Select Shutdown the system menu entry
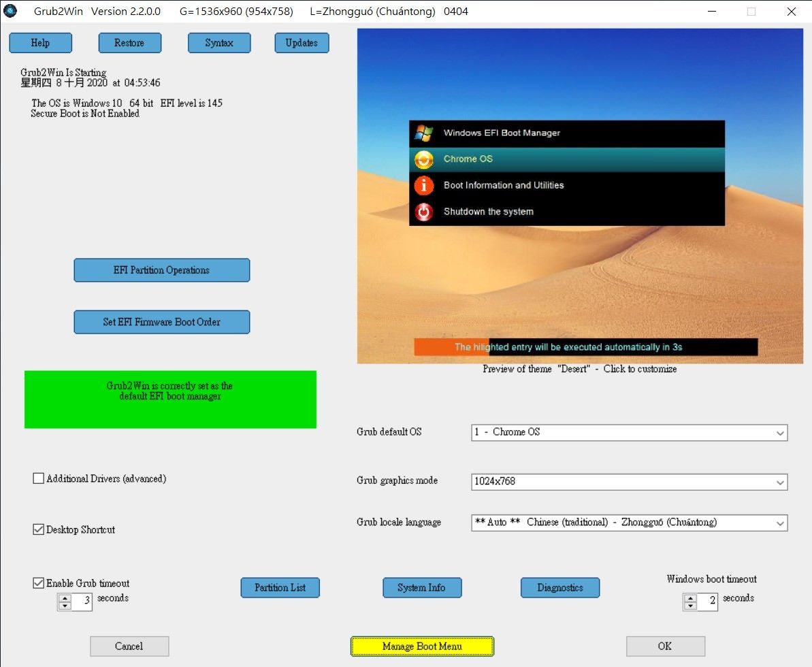The width and height of the screenshot is (812, 667). click(488, 212)
